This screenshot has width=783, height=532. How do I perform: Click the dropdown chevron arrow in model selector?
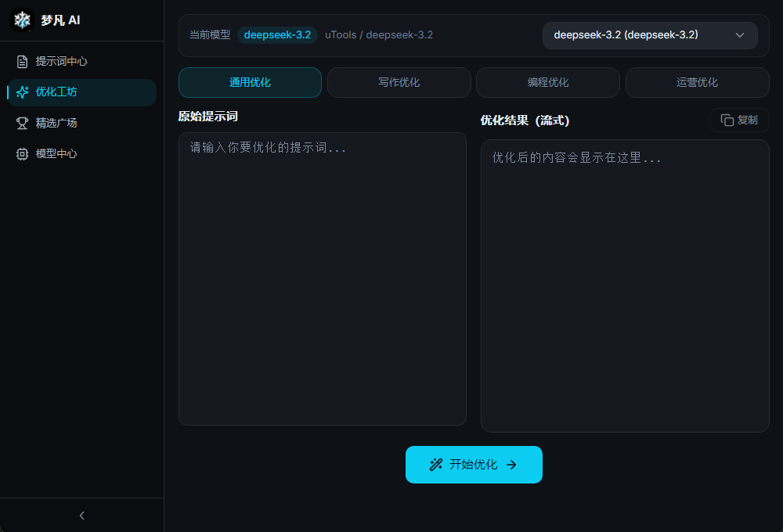pos(740,35)
